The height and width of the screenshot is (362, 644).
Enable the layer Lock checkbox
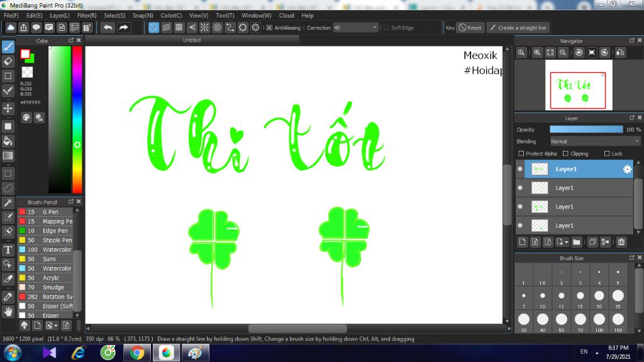tap(607, 153)
